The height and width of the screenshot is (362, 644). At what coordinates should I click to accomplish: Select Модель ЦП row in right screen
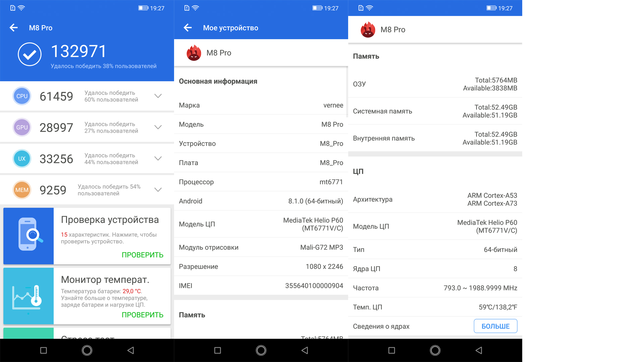click(x=435, y=226)
